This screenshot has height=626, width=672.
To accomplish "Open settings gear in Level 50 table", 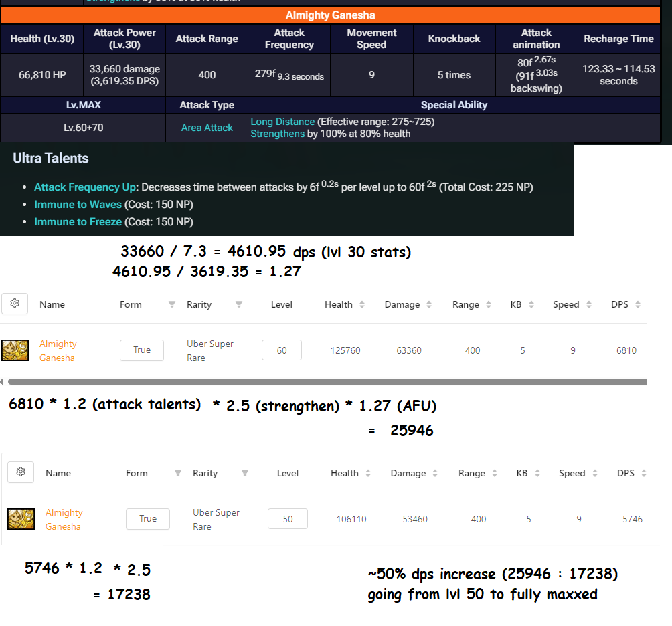I will click(x=21, y=472).
